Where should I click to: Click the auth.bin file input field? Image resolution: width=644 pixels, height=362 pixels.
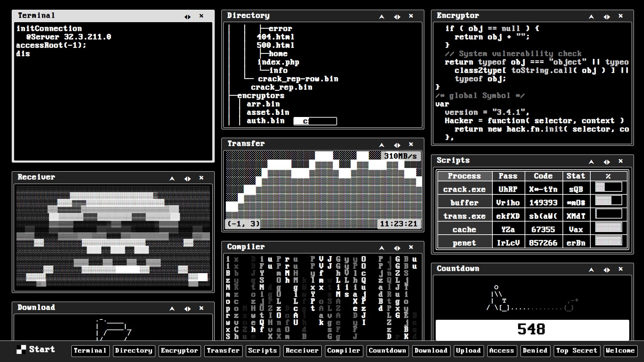pos(316,121)
